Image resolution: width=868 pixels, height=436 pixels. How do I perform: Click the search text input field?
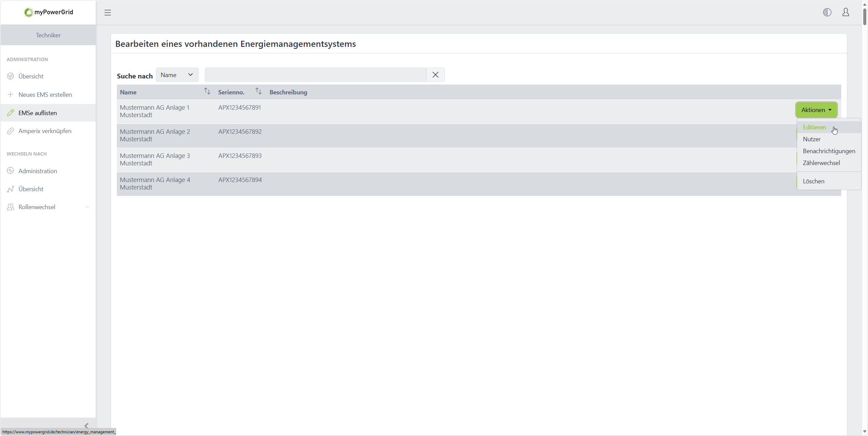pos(315,75)
